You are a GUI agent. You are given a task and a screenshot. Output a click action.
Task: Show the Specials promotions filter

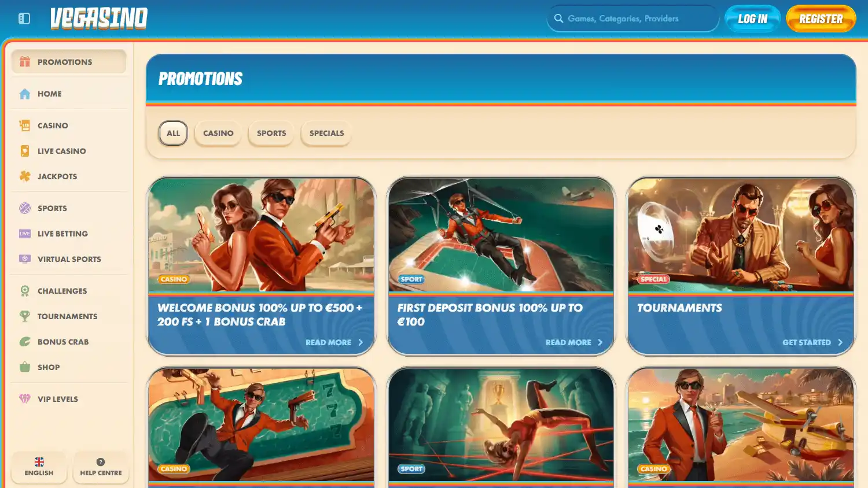326,133
